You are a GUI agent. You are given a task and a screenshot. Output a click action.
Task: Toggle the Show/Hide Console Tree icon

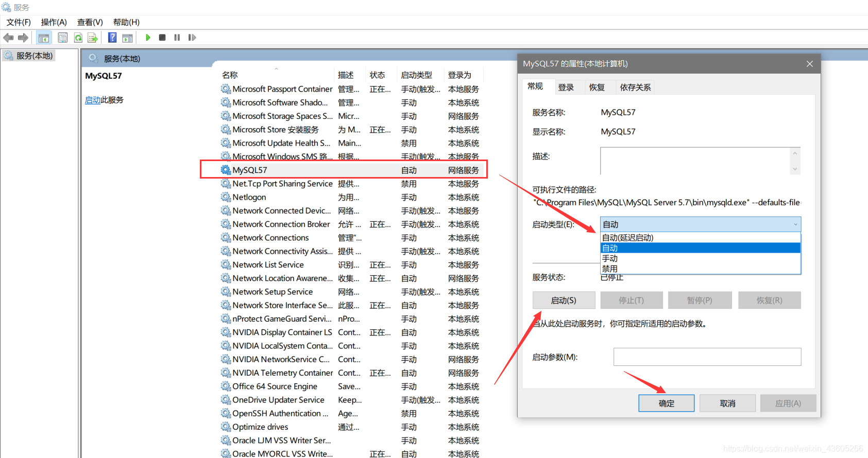click(44, 38)
